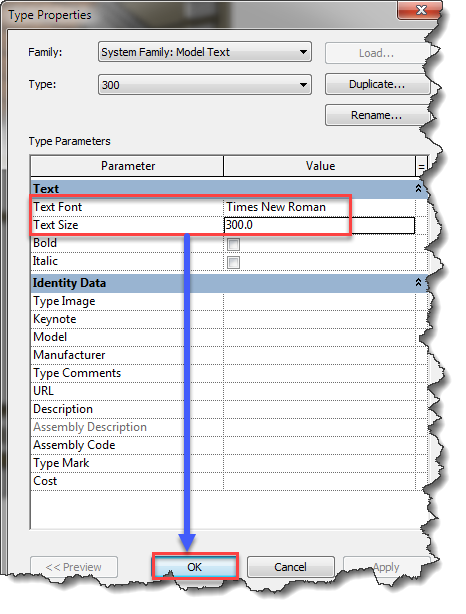Click the Rename button

coord(377,115)
